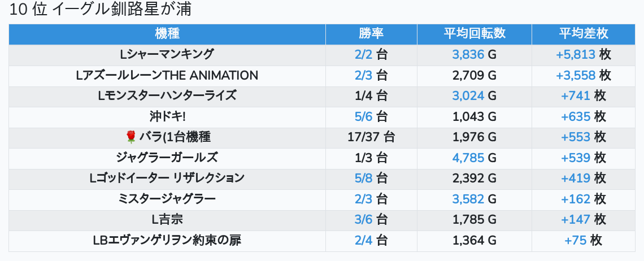Image resolution: width=644 pixels, height=261 pixels.
Task: Click the 5/8 win rate value
Action: coord(364,178)
